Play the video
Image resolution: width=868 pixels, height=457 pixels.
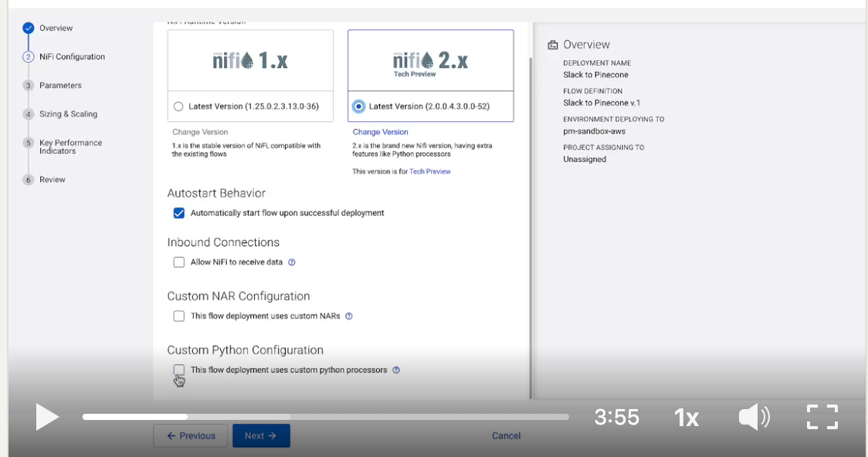click(46, 417)
